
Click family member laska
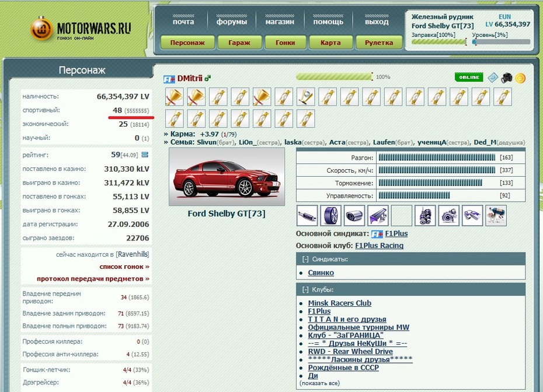(x=293, y=142)
